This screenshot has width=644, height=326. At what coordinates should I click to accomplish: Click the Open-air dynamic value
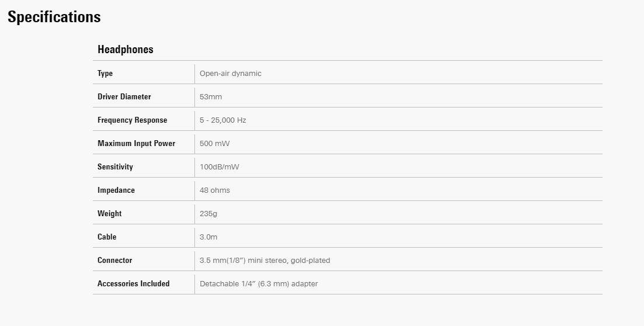click(x=231, y=74)
